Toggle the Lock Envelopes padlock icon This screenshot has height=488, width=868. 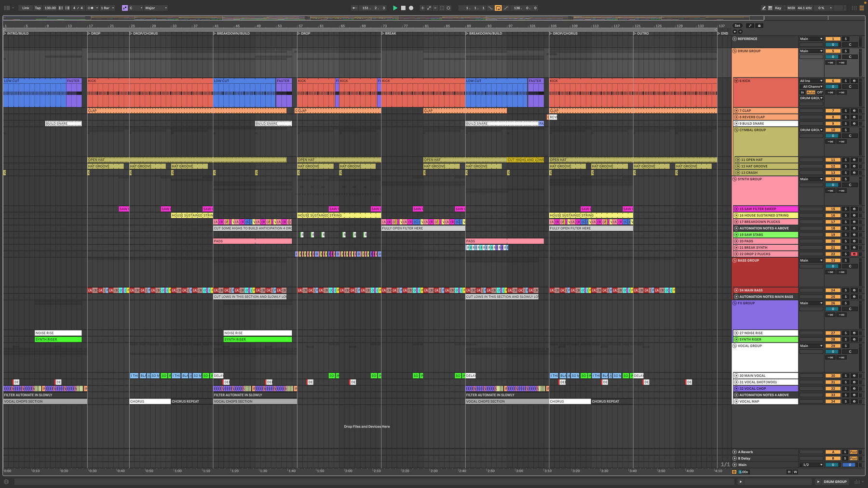coord(759,26)
